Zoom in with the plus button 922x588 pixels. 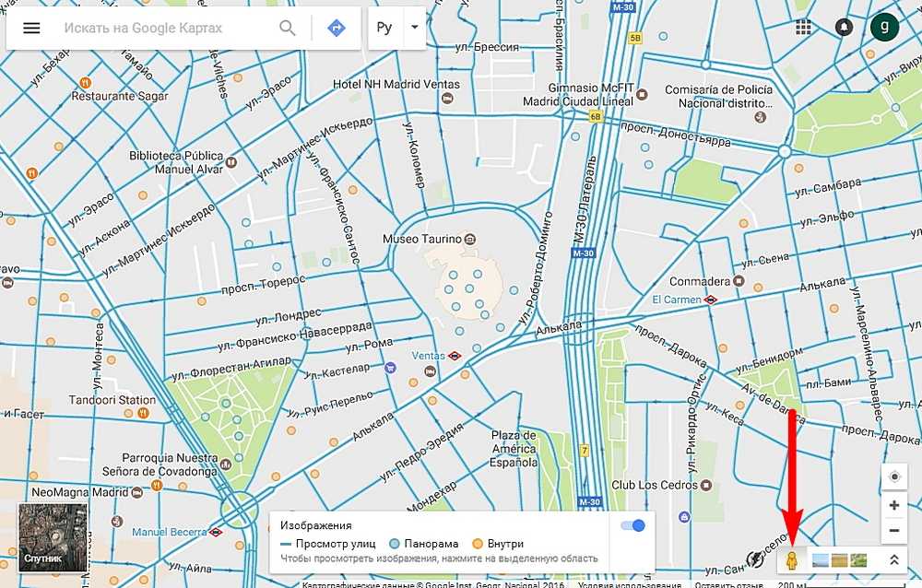click(894, 505)
